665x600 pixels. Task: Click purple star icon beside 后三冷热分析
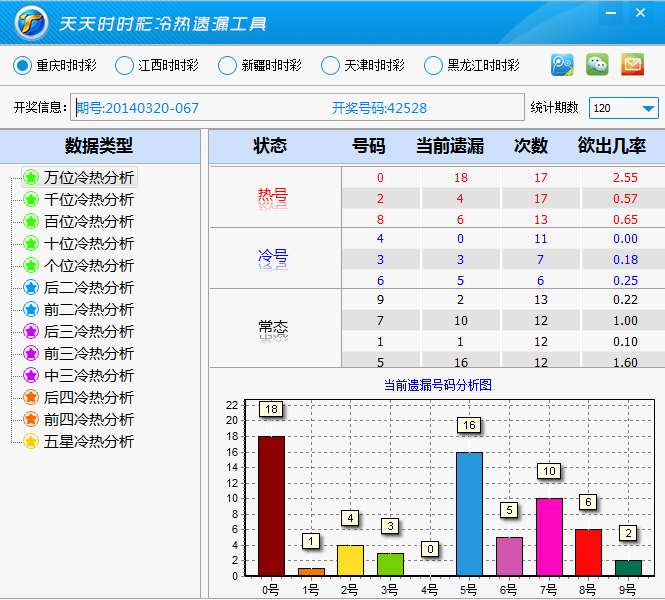pos(31,332)
